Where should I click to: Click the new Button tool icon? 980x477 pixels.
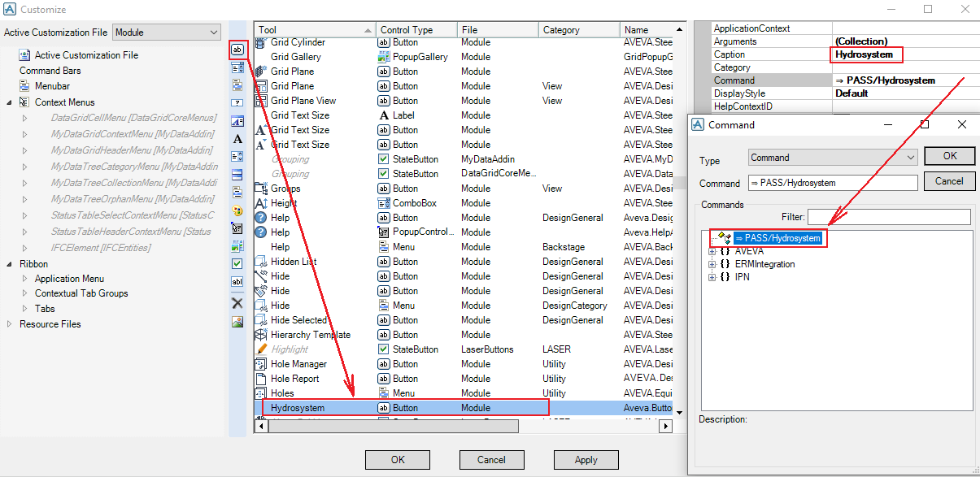click(x=237, y=50)
